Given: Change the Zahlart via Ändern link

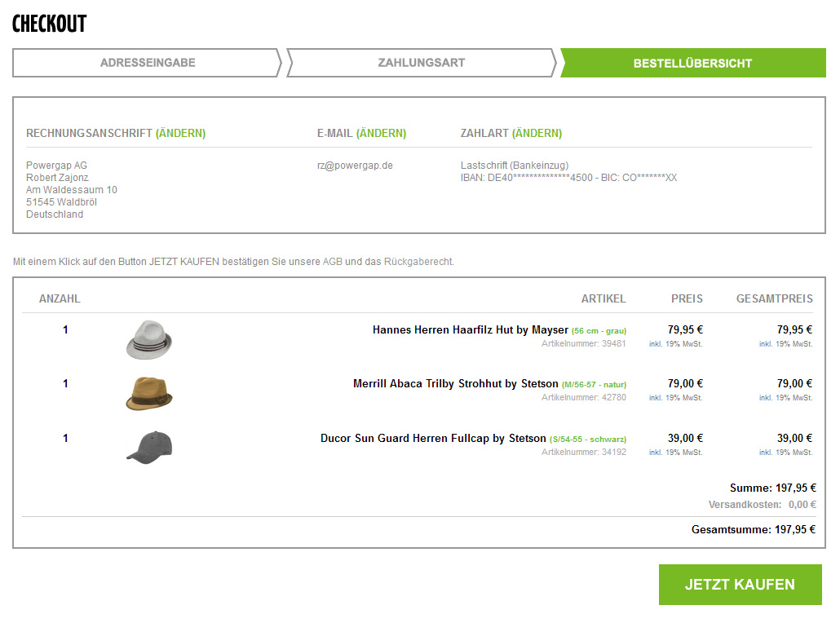Looking at the screenshot, I should point(537,134).
